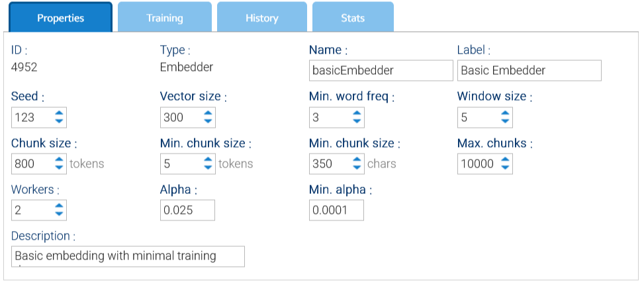
Task: Open the History tab
Action: 261,18
